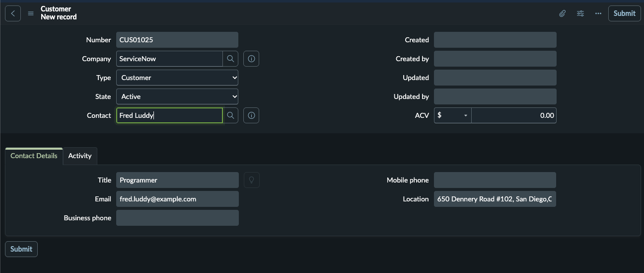The width and height of the screenshot is (644, 273).
Task: Click the Company label
Action: point(96,59)
